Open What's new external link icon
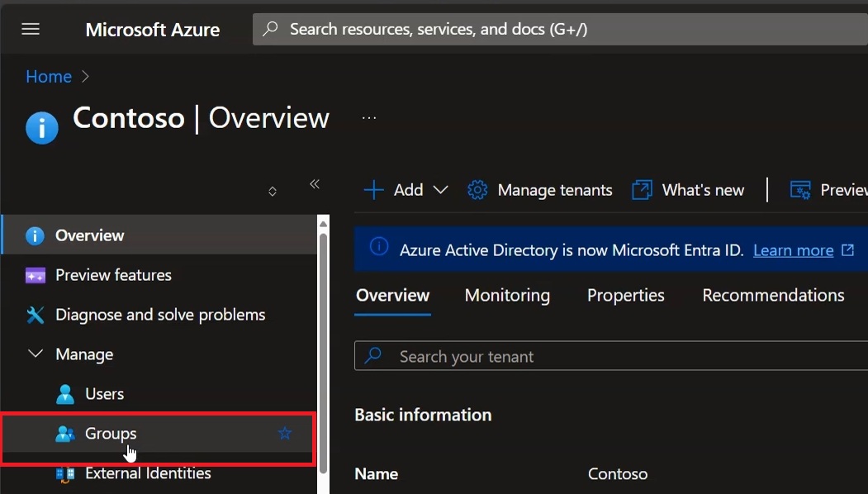Screen dimensions: 868x494 coord(643,190)
